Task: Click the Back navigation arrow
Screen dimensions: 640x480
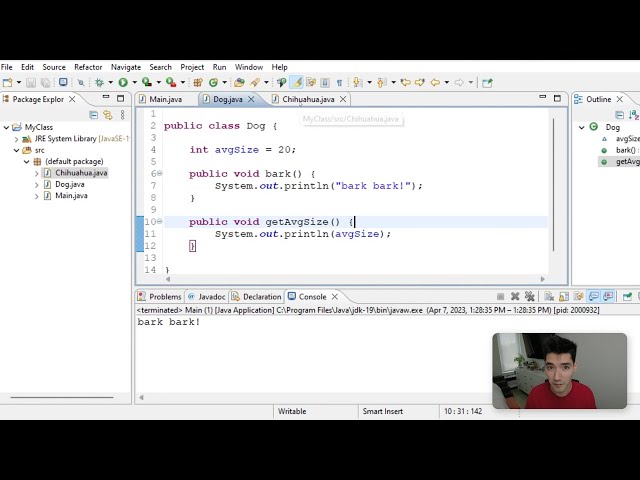Action: pos(435,82)
